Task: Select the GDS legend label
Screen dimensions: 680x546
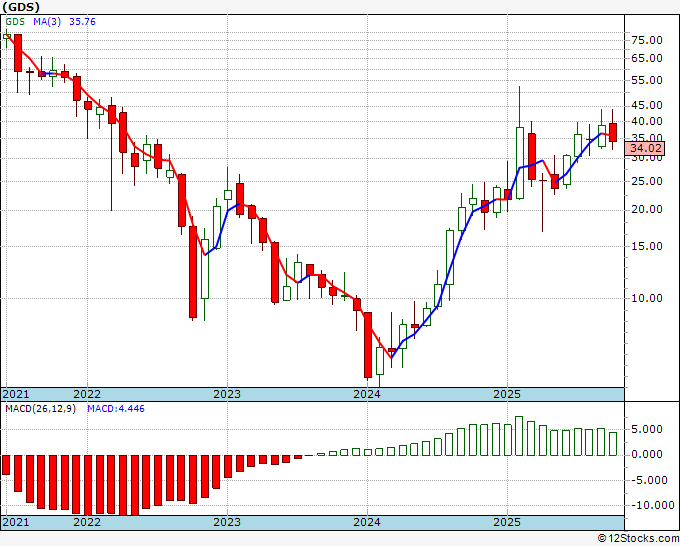Action: [x=15, y=22]
